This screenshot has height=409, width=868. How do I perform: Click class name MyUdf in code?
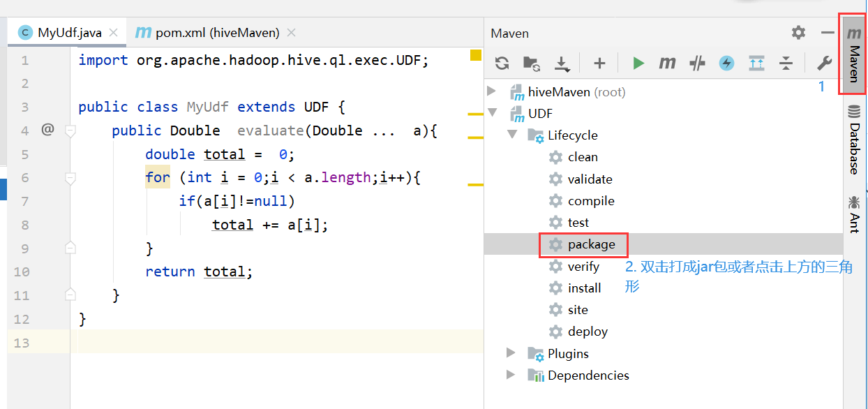click(207, 107)
